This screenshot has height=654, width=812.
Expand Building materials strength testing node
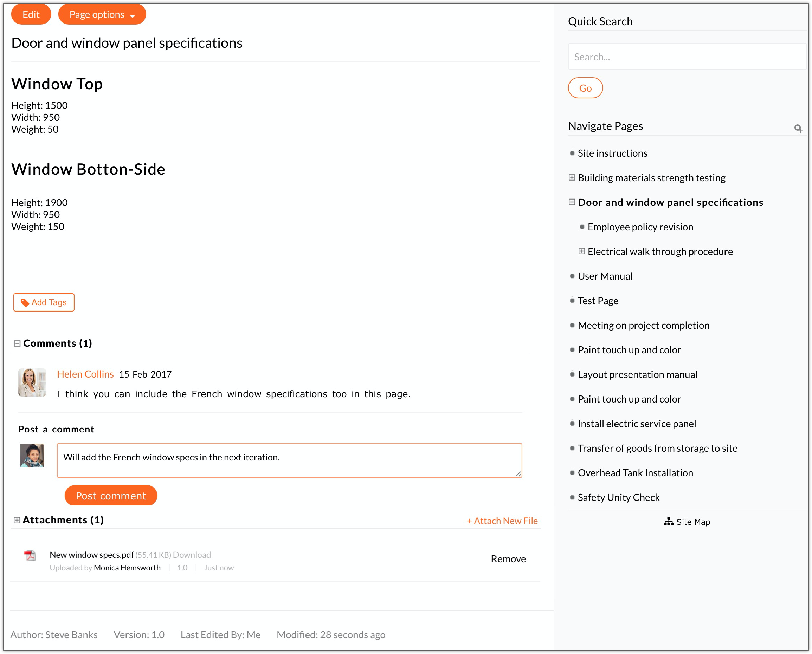(x=572, y=177)
